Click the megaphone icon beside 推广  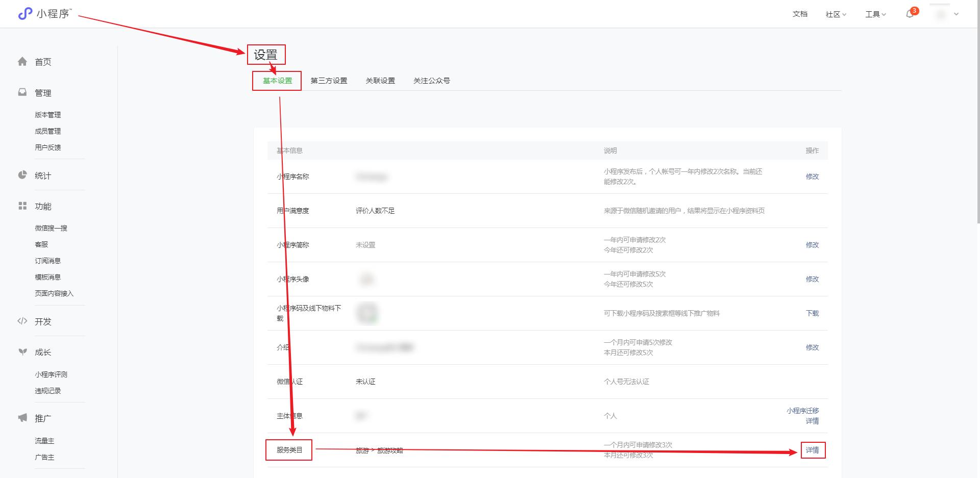click(22, 418)
